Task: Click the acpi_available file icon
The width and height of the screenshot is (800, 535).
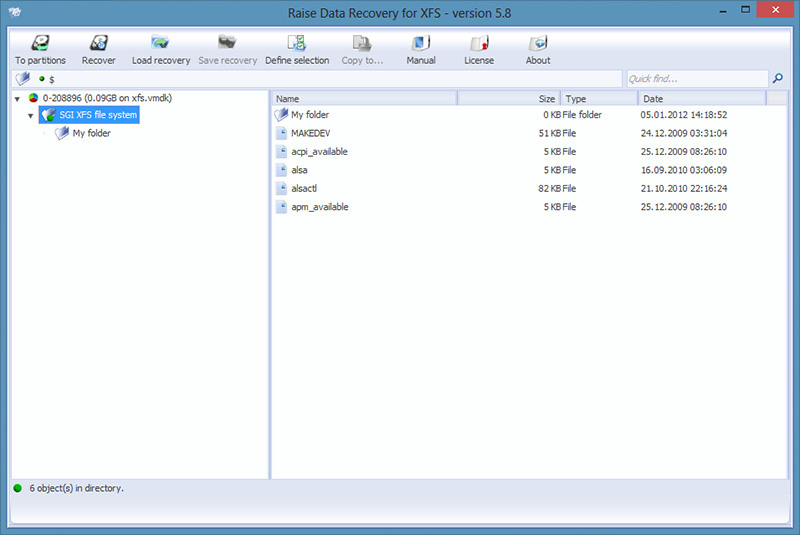Action: click(281, 151)
